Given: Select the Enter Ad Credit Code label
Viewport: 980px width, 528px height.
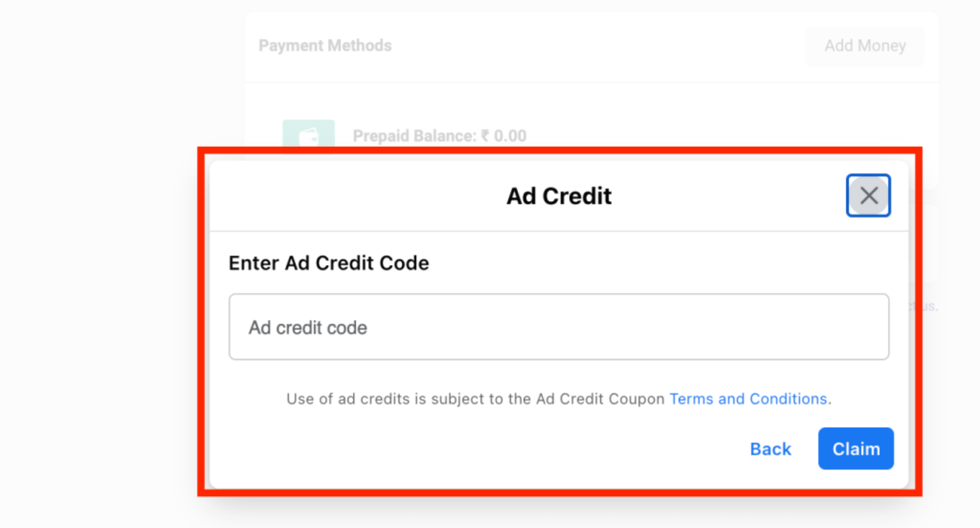Looking at the screenshot, I should point(329,263).
